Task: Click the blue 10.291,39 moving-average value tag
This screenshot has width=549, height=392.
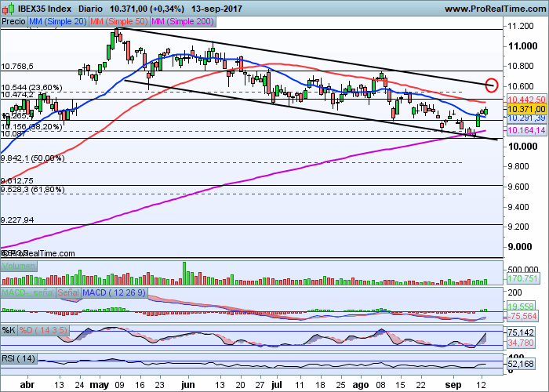Action: click(x=526, y=118)
